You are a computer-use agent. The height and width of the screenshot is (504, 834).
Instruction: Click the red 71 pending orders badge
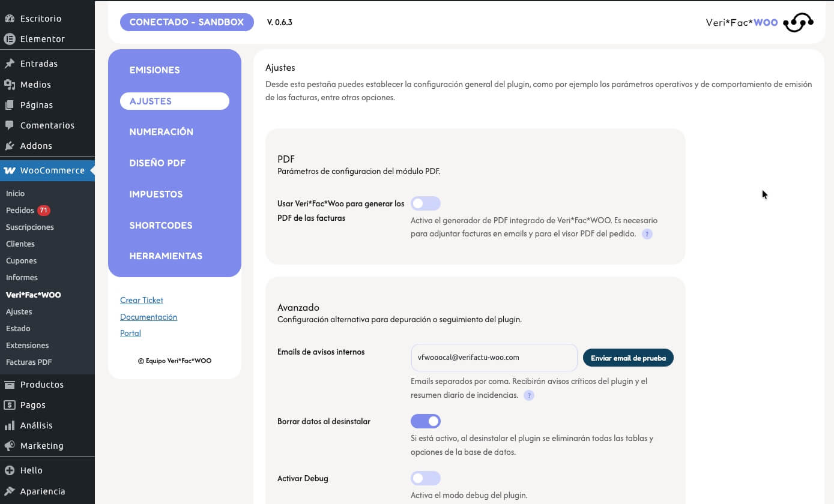44,211
